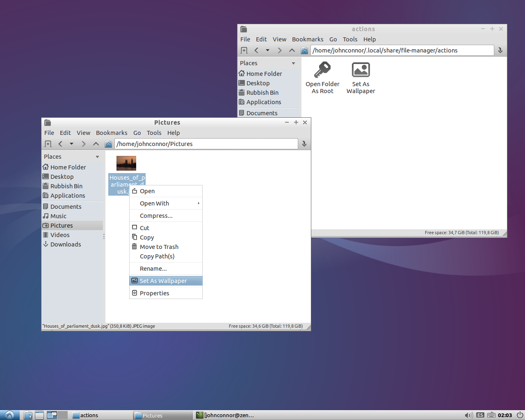525x420 pixels.
Task: Expand the Places dropdown in Pictures sidebar
Action: click(97, 157)
